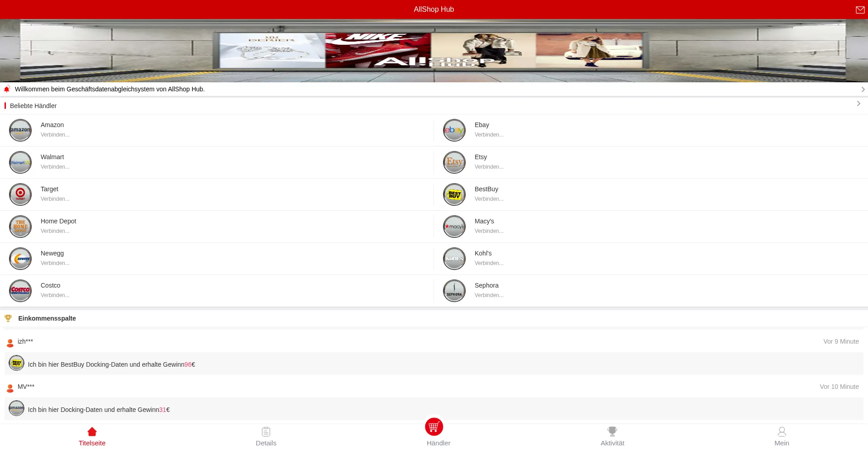Click the AllShop Hub header title
The height and width of the screenshot is (449, 868).
[x=434, y=9]
